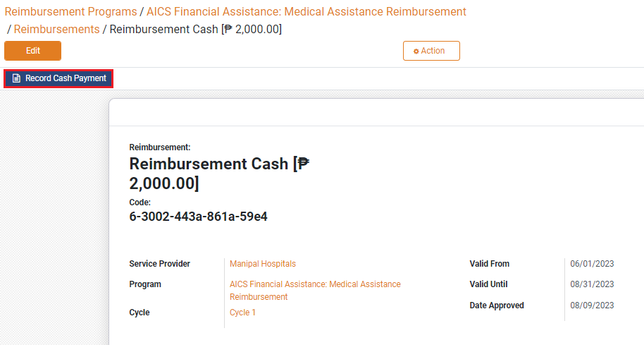Open the Action dropdown menu
The height and width of the screenshot is (345, 644).
(431, 51)
